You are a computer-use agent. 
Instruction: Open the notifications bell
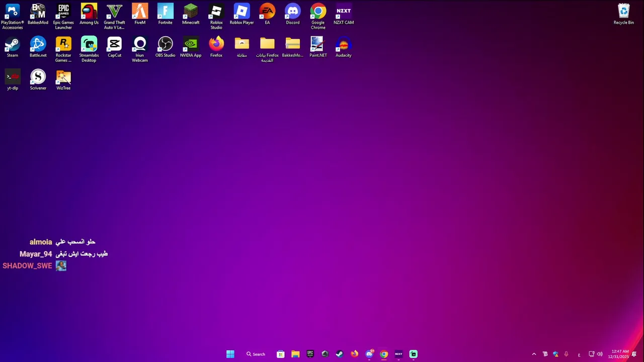[634, 354]
